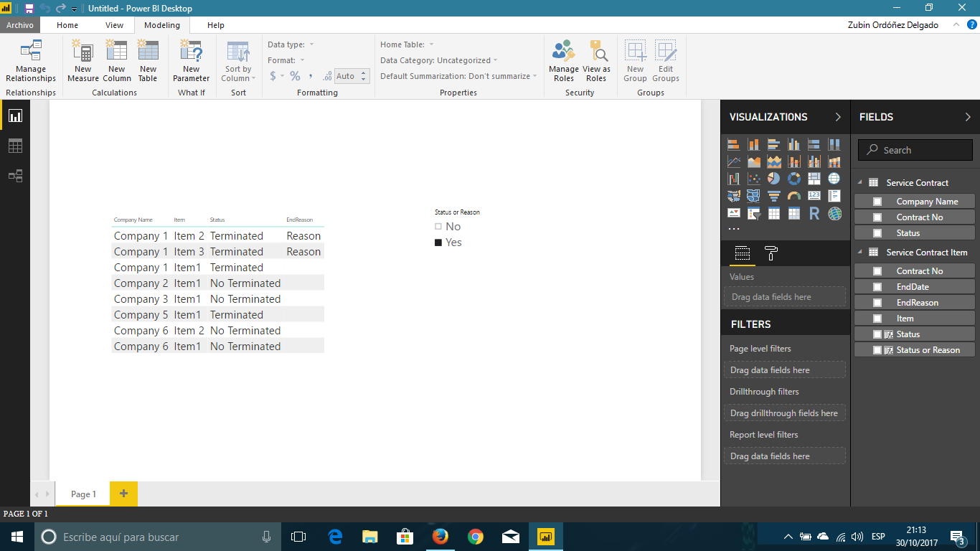Check the Company Name field
Viewport: 980px width, 551px height.
pos(877,202)
